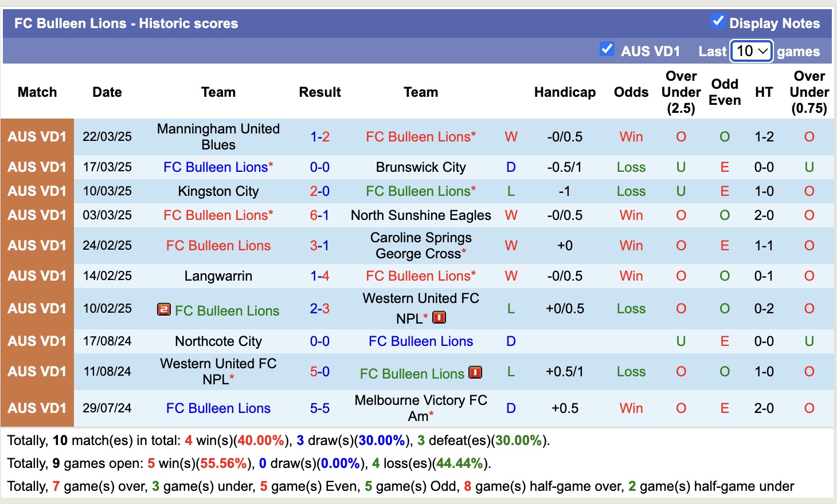
Task: Open Melbourne Victory FC Am team link
Action: tap(420, 408)
